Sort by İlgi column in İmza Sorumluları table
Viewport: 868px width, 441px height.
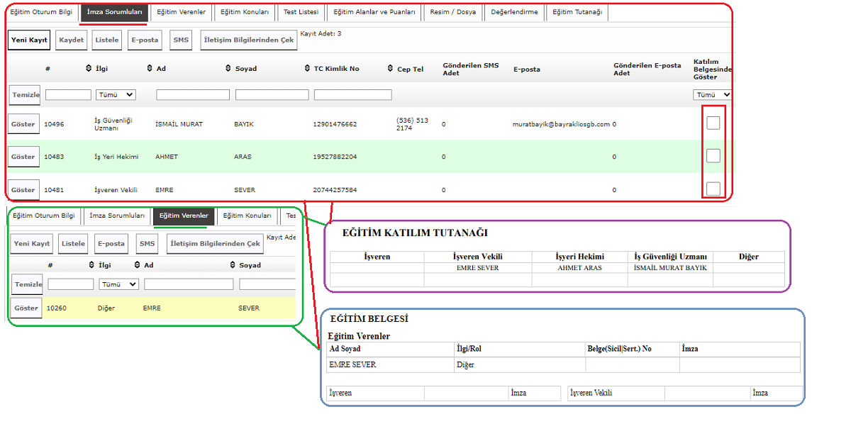89,69
